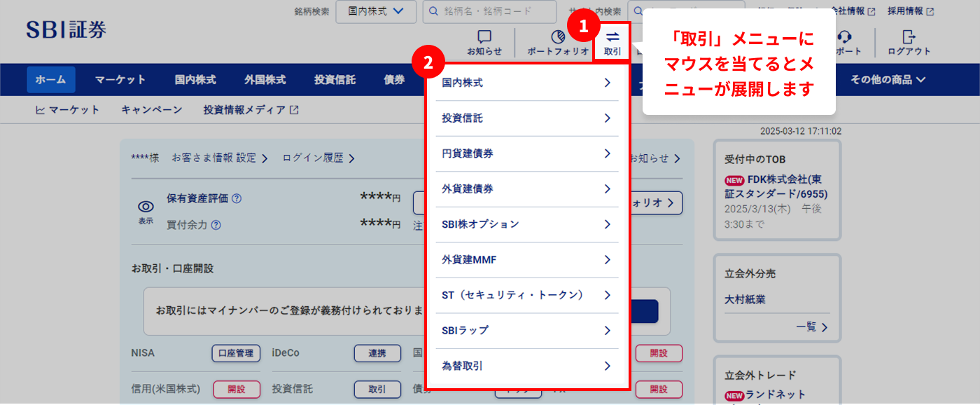Click the NISA 口座管理 button
The image size is (980, 405).
point(236,353)
